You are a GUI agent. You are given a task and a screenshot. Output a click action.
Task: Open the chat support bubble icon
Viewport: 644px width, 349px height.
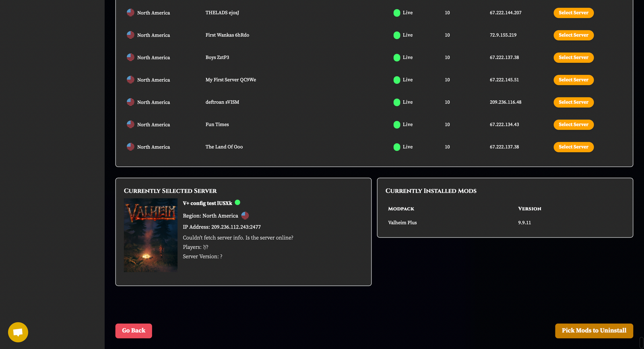18,332
